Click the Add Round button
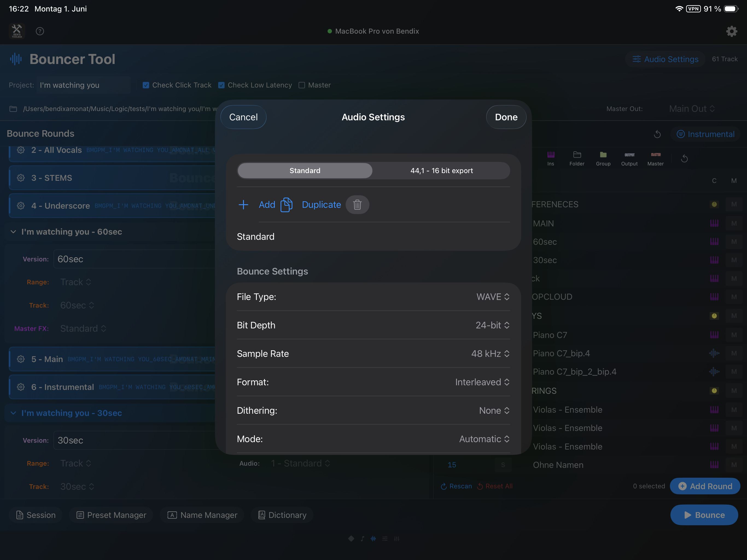 coord(705,486)
